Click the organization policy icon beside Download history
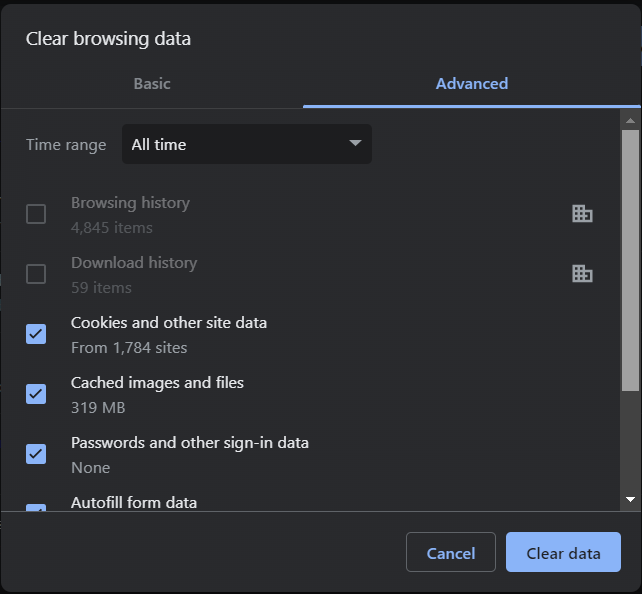The height and width of the screenshot is (594, 642). (x=582, y=273)
